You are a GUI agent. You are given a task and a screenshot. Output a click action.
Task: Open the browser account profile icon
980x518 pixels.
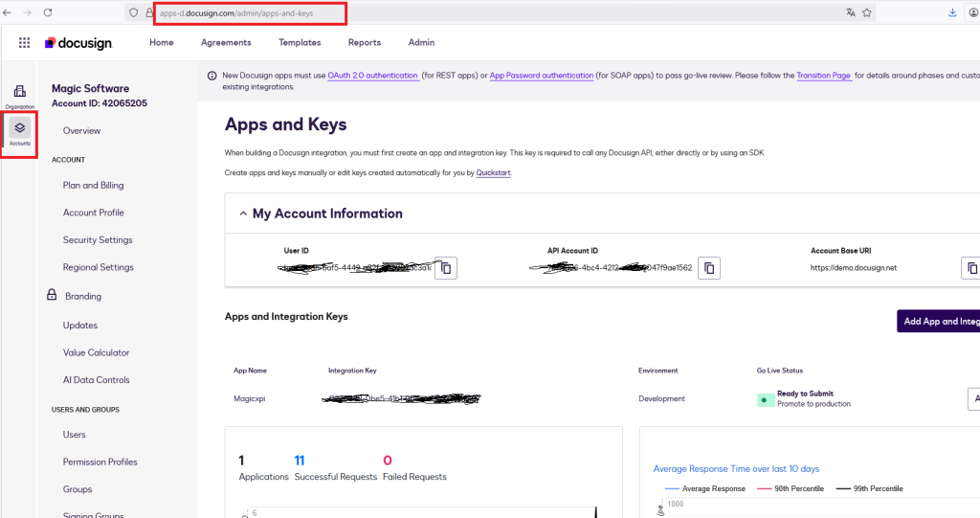(x=973, y=12)
